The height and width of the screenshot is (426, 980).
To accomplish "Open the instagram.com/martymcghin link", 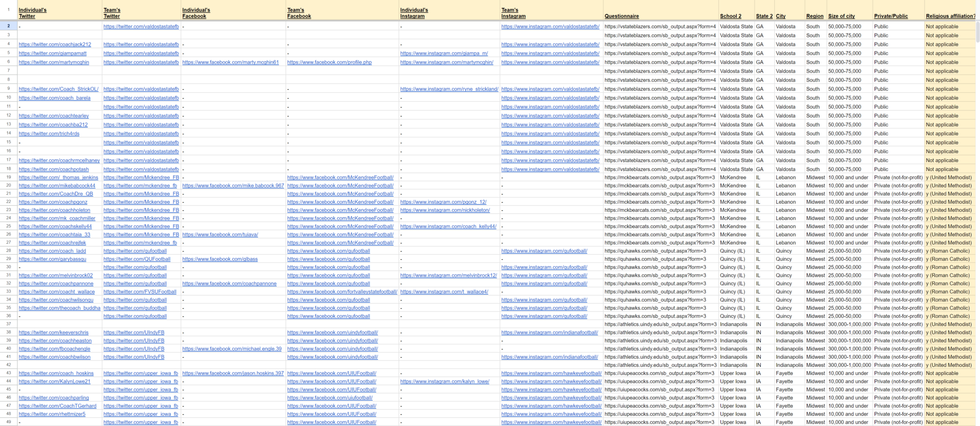I will click(447, 62).
